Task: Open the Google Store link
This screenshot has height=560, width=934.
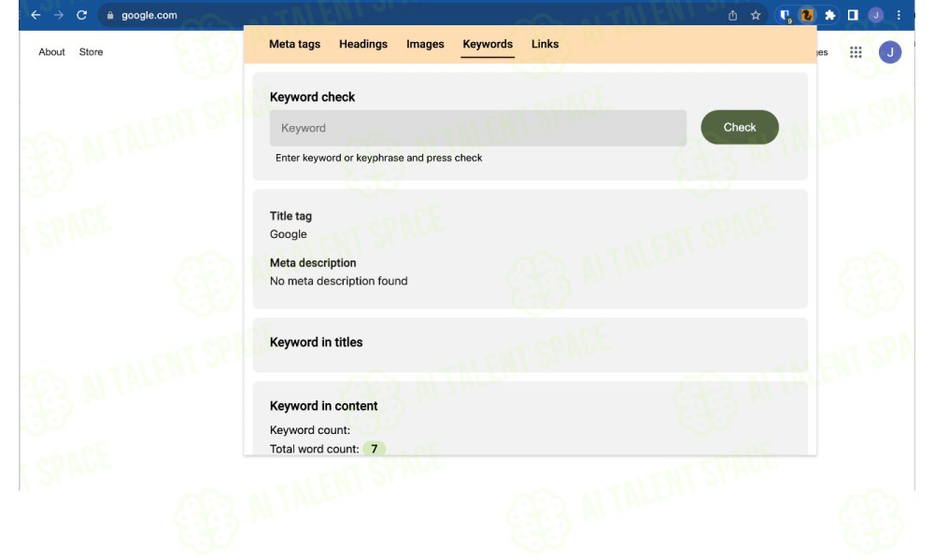Action: (x=92, y=52)
